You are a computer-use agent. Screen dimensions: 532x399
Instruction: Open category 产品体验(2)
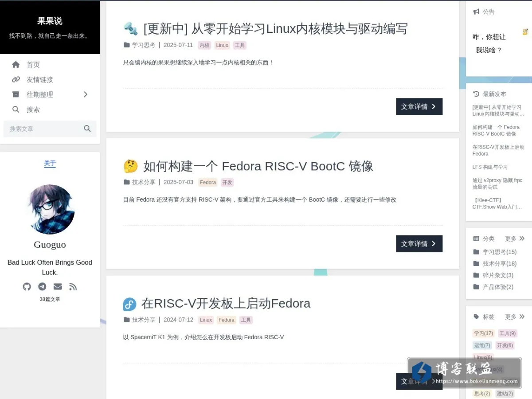pos(498,287)
